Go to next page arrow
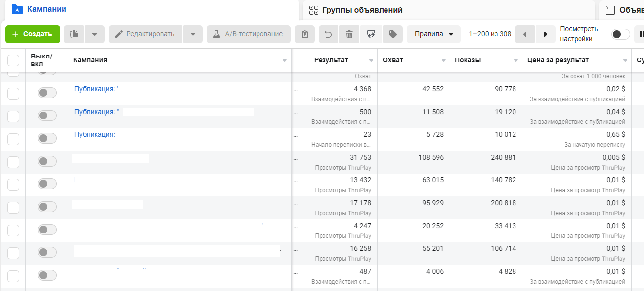This screenshot has height=291, width=644. [546, 34]
